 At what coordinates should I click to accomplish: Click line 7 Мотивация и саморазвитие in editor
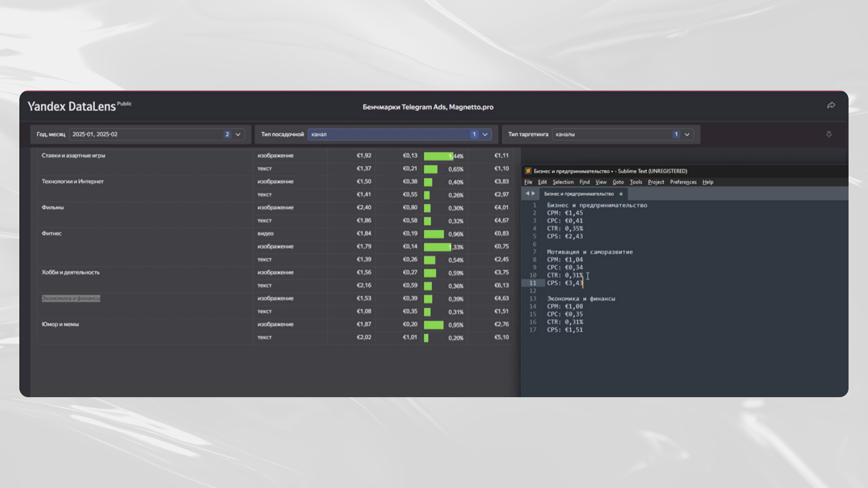pos(590,252)
